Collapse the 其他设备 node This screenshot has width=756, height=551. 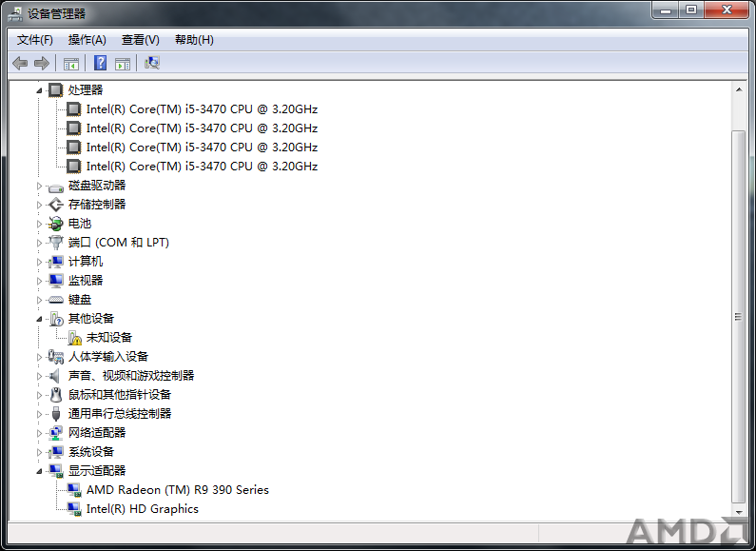[39, 319]
